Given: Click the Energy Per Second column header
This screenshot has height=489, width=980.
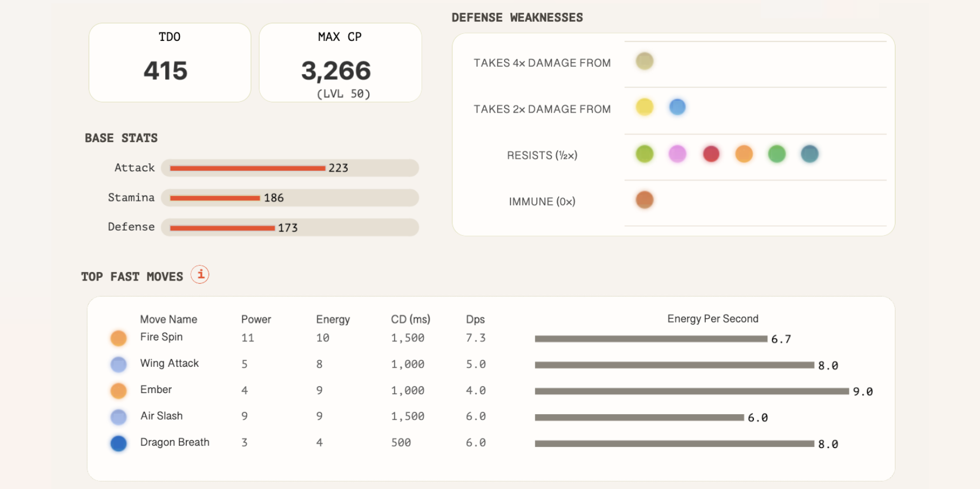Looking at the screenshot, I should (x=713, y=319).
